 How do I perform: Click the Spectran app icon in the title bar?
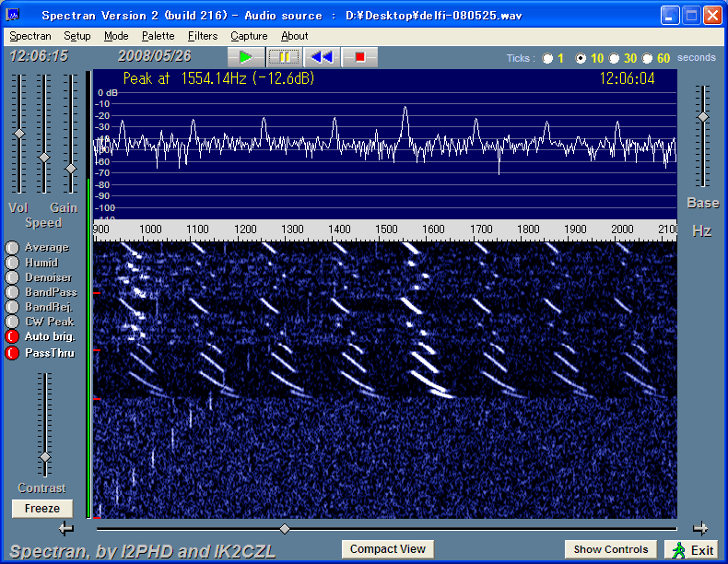tap(13, 16)
